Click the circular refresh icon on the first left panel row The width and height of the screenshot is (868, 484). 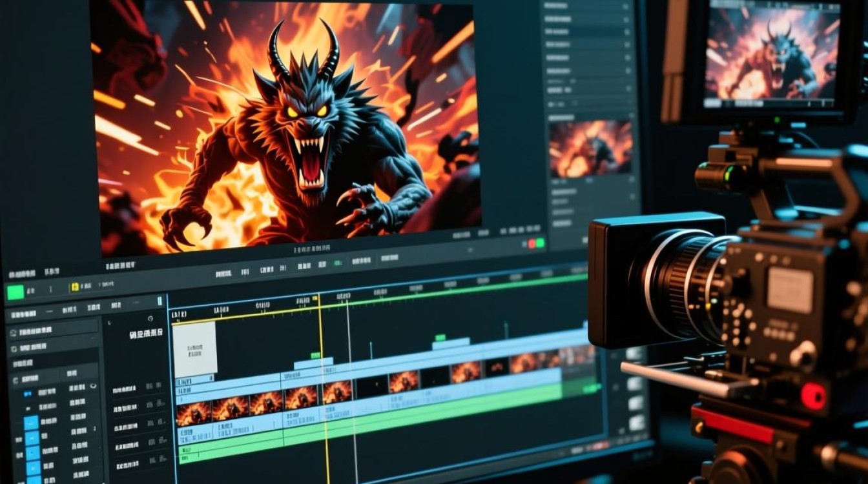(14, 332)
